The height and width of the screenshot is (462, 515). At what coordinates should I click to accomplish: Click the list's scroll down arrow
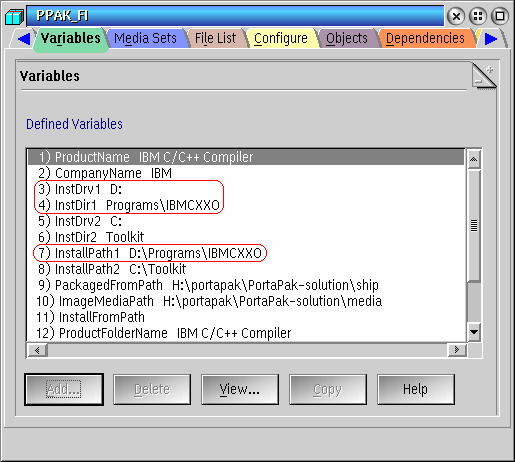click(x=474, y=332)
